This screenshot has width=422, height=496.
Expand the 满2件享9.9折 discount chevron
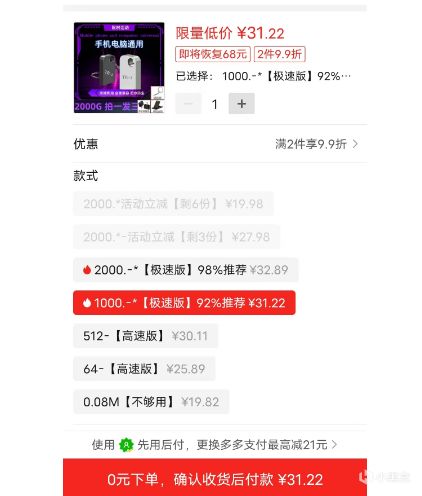pos(355,144)
